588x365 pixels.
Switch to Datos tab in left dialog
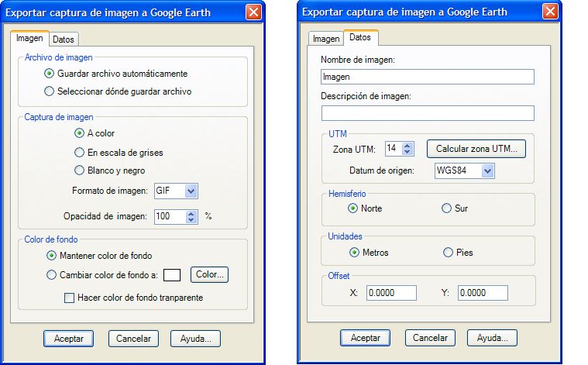[x=64, y=40]
